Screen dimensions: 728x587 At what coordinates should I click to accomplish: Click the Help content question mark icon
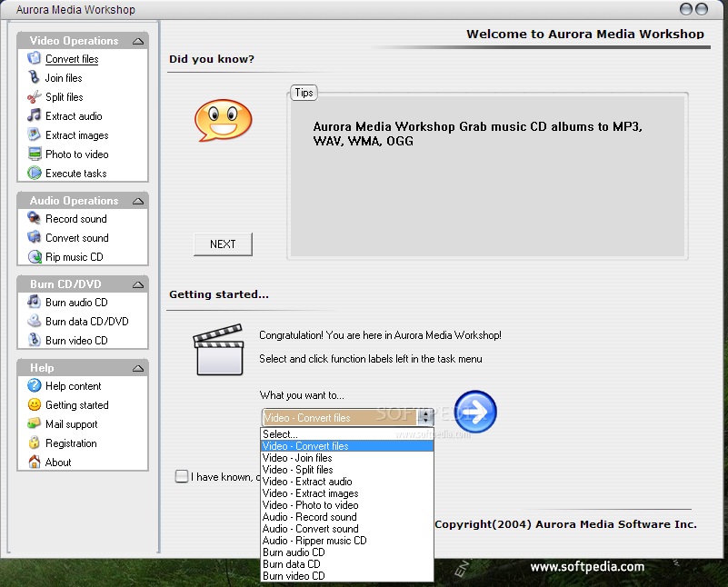coord(34,385)
